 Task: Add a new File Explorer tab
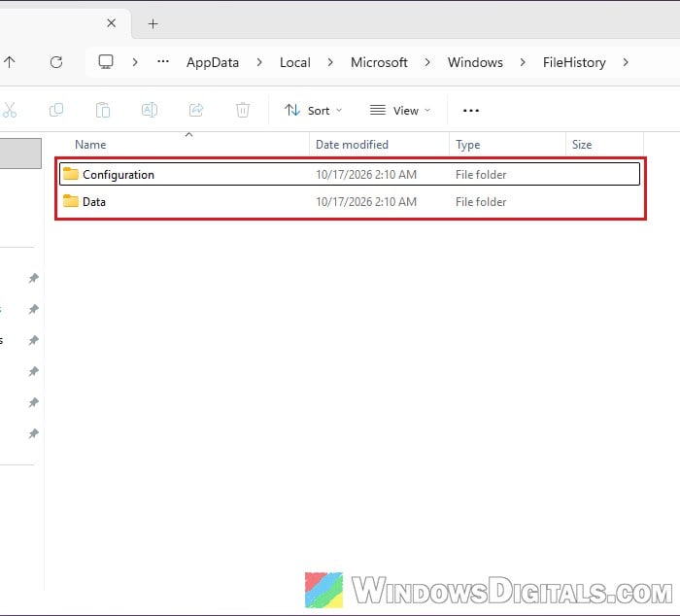point(153,23)
